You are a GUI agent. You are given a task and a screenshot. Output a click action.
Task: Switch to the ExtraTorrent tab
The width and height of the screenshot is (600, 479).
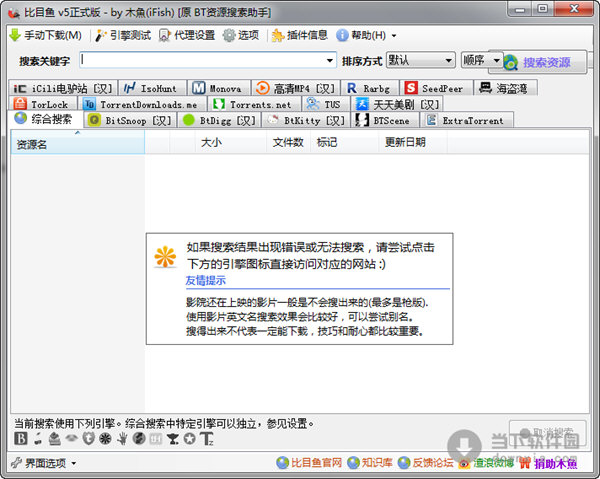point(466,120)
